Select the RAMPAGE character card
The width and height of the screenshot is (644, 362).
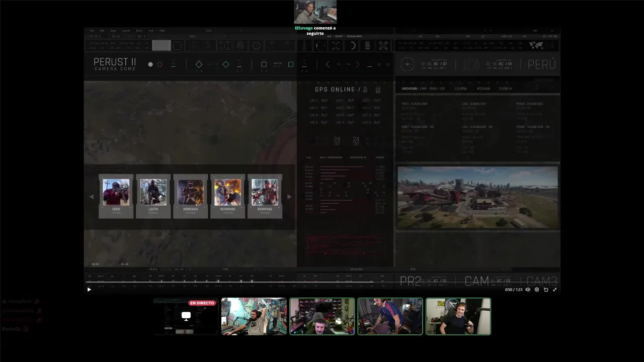(x=265, y=196)
